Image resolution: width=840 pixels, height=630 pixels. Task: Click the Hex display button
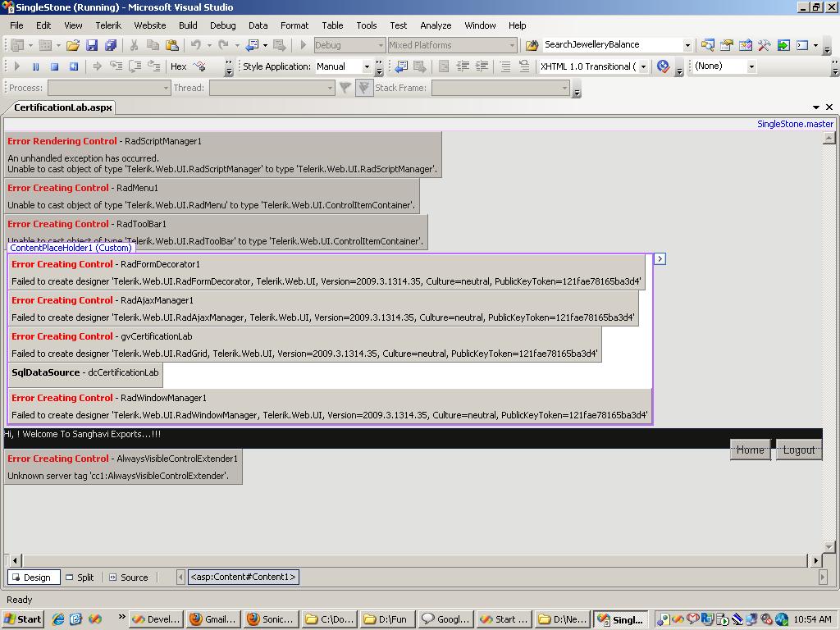178,66
